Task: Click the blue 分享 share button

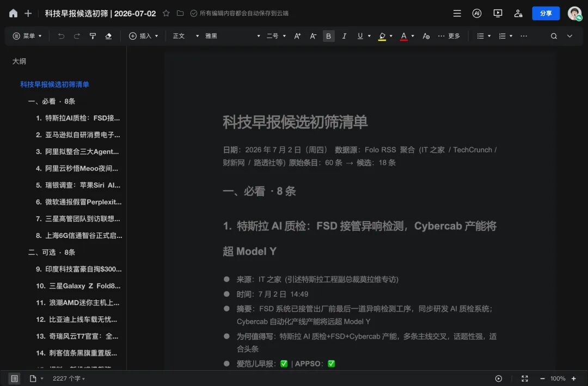Action: pyautogui.click(x=546, y=14)
